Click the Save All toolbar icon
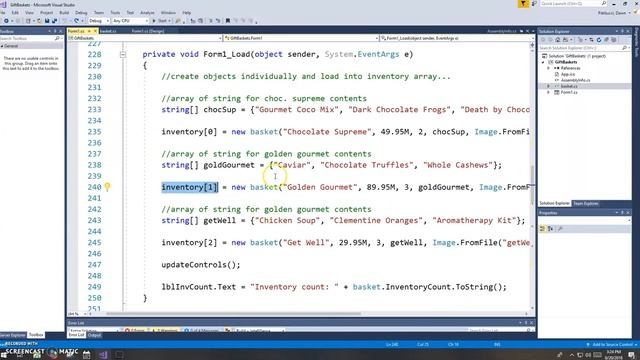 [x=54, y=21]
